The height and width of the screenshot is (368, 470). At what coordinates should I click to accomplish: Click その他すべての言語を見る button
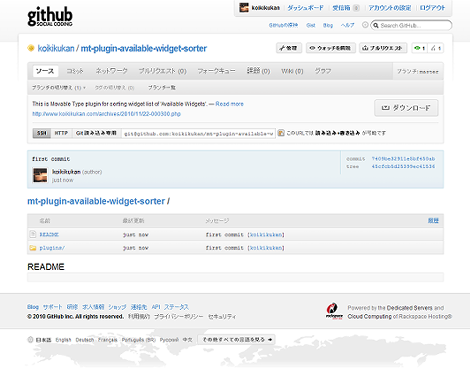[x=236, y=340]
